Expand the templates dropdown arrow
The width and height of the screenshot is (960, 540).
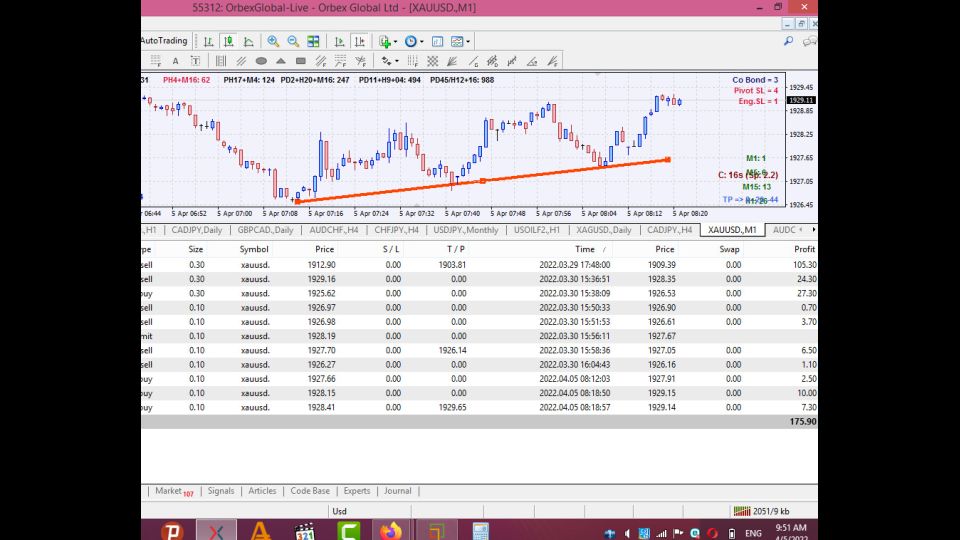469,41
